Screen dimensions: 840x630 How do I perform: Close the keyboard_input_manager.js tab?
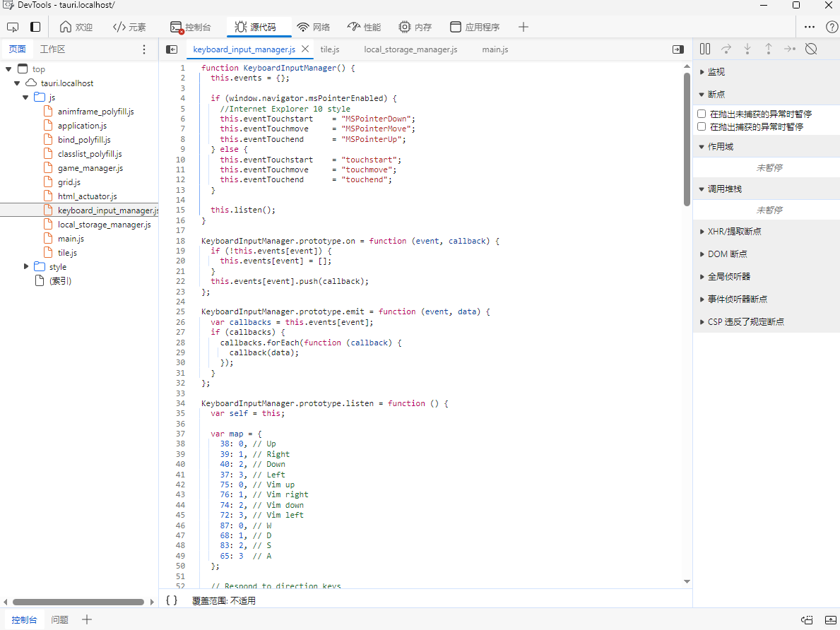[305, 49]
